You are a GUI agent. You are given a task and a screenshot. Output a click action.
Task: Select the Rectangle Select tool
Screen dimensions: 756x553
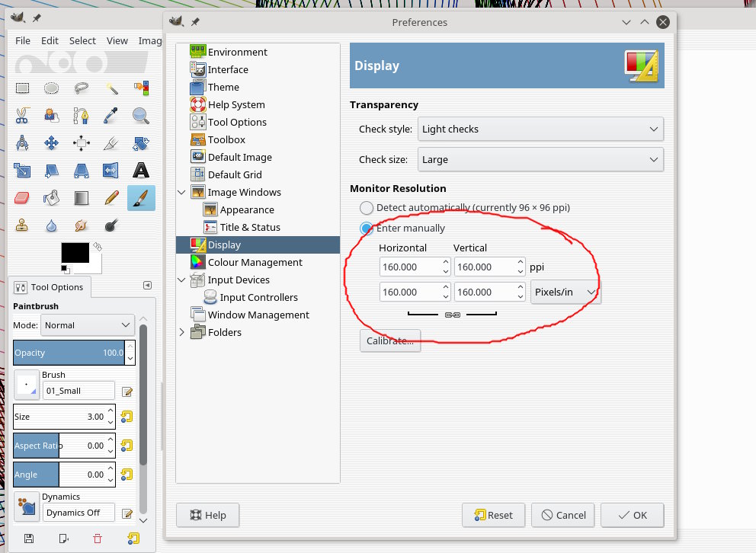click(22, 88)
